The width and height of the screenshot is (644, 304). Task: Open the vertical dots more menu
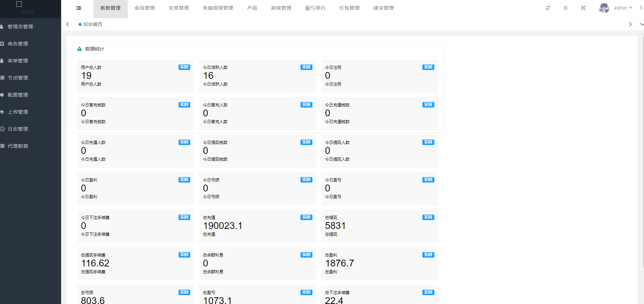[641, 8]
